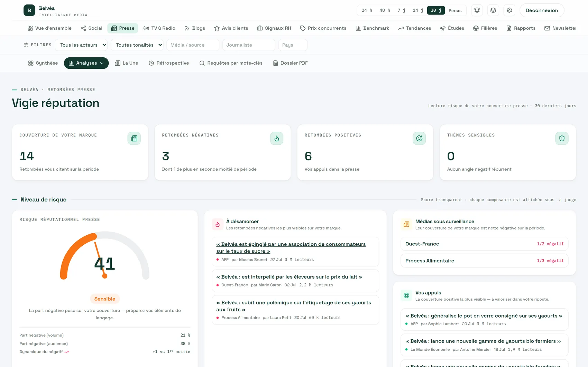The width and height of the screenshot is (588, 367).
Task: Open the Études section
Action: (x=452, y=28)
